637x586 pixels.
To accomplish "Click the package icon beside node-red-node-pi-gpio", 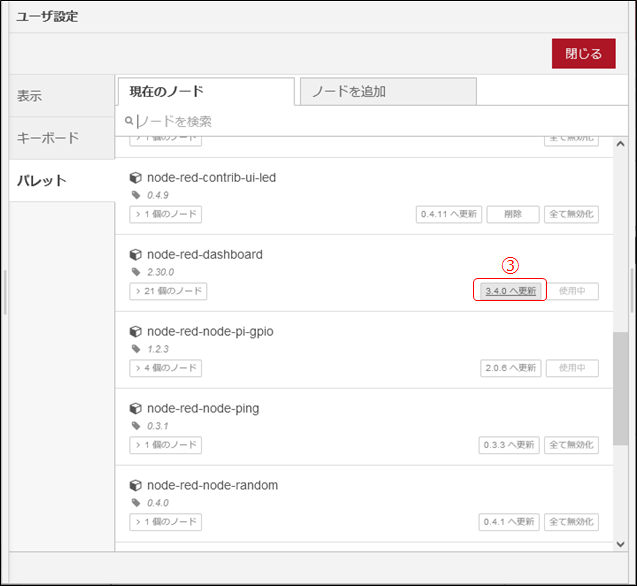I will click(136, 332).
